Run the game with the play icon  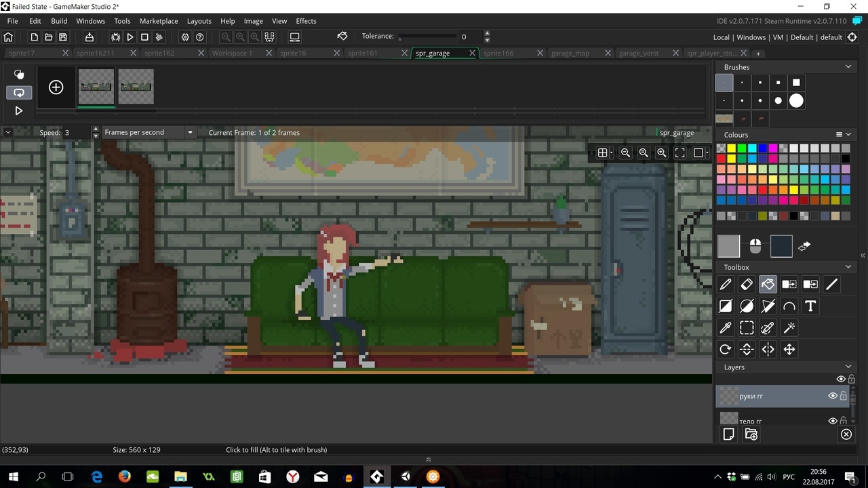(130, 37)
